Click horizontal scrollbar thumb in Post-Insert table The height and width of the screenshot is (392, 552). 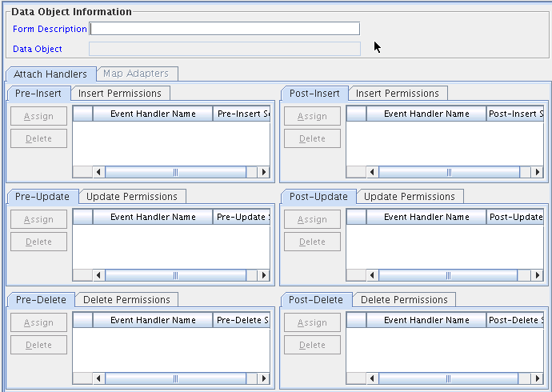point(450,172)
